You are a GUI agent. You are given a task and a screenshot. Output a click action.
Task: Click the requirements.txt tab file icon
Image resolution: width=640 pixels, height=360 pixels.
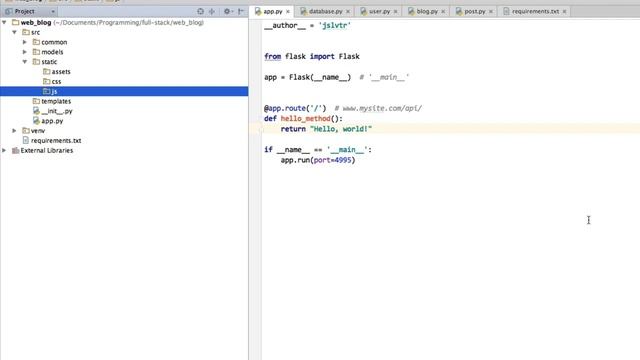[507, 11]
